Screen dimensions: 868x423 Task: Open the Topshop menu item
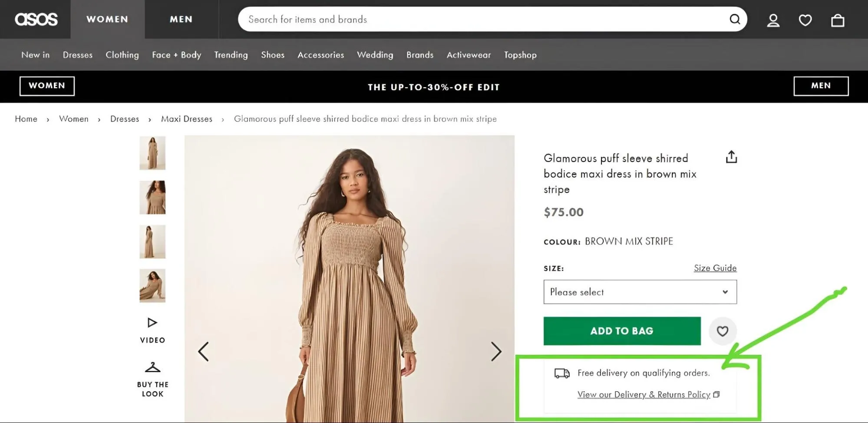pos(520,55)
